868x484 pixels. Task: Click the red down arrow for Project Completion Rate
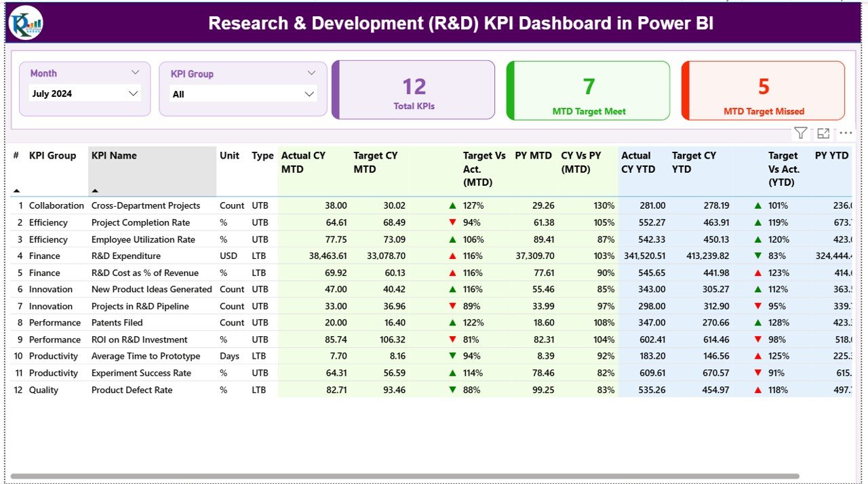[x=452, y=222]
